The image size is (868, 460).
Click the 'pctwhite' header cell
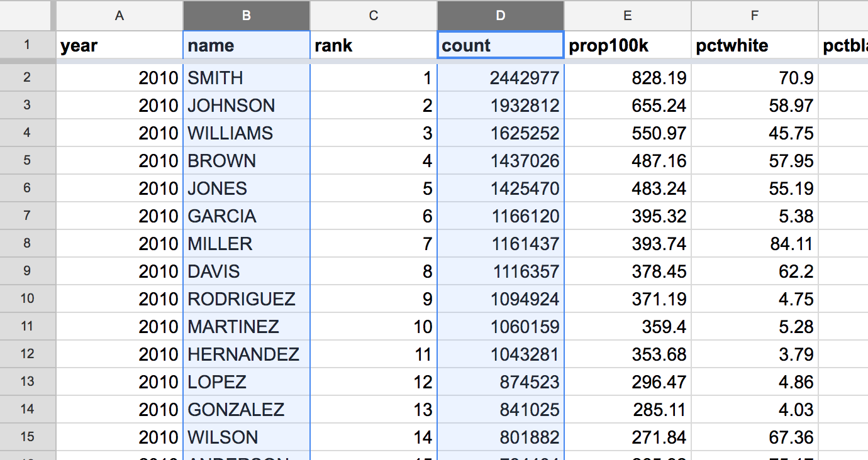pyautogui.click(x=755, y=45)
